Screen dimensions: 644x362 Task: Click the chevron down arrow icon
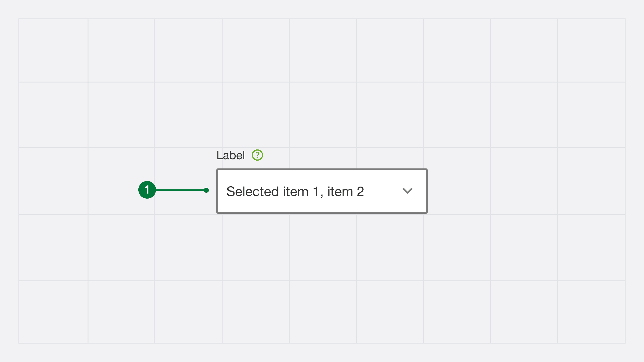407,191
